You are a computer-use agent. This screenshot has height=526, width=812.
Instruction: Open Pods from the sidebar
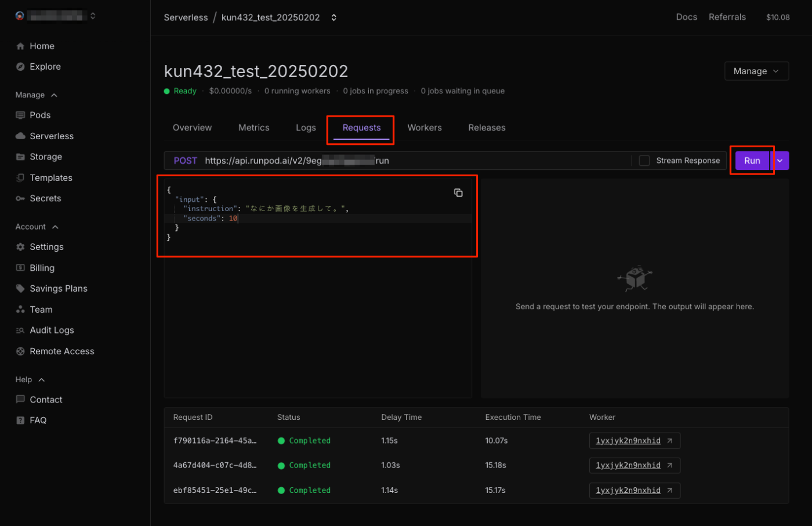click(40, 115)
